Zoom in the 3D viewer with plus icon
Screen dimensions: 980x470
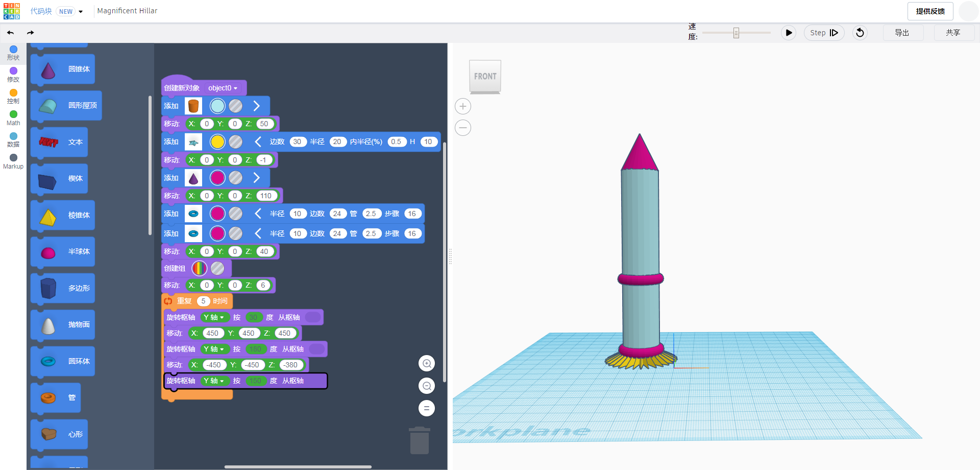point(462,106)
